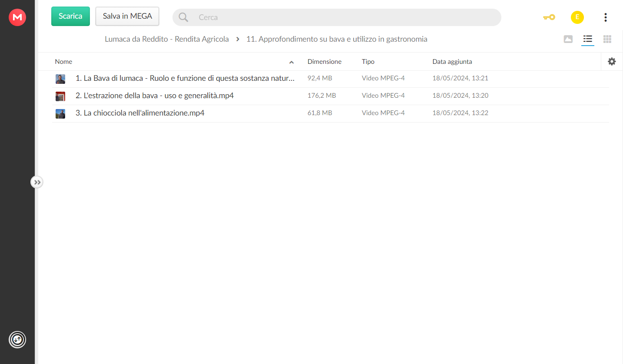Image resolution: width=623 pixels, height=364 pixels.
Task: Switch to image gallery view icon
Action: (568, 39)
